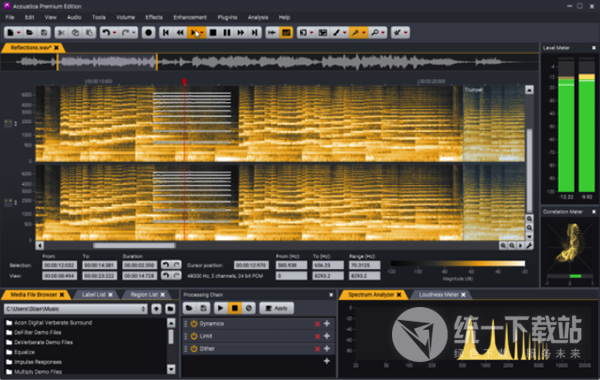Screen dimensions: 600x380
Task: Stop the Processing Chain preview
Action: [x=235, y=308]
